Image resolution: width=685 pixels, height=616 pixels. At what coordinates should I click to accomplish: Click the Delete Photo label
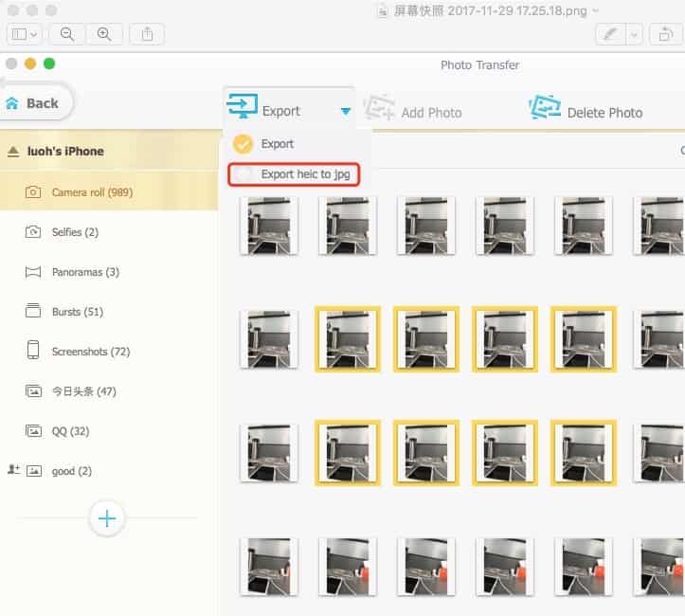click(x=604, y=113)
